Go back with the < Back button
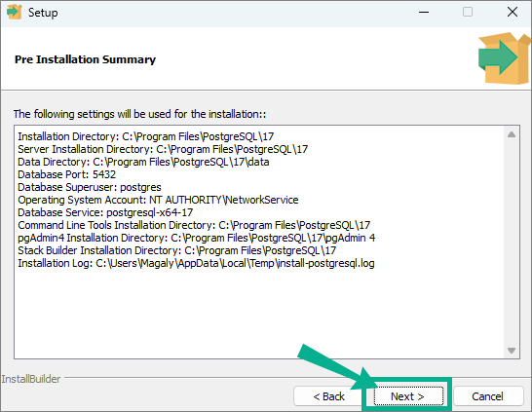This screenshot has height=412, width=532. (x=328, y=395)
